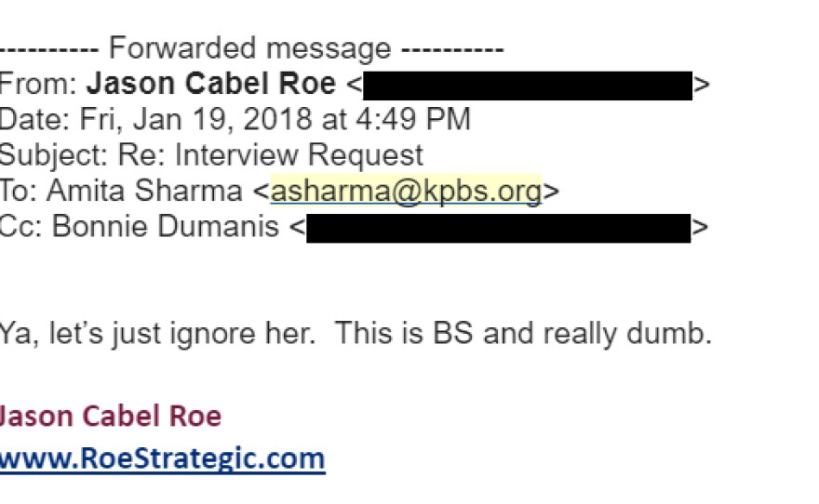819x504 pixels.
Task: Click the 'Cc:' field label
Action: (20, 228)
